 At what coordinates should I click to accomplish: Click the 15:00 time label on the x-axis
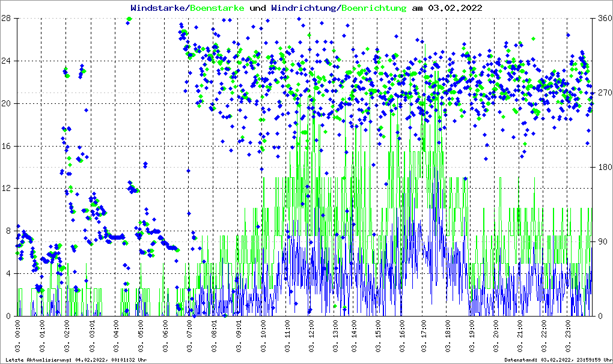[377, 336]
